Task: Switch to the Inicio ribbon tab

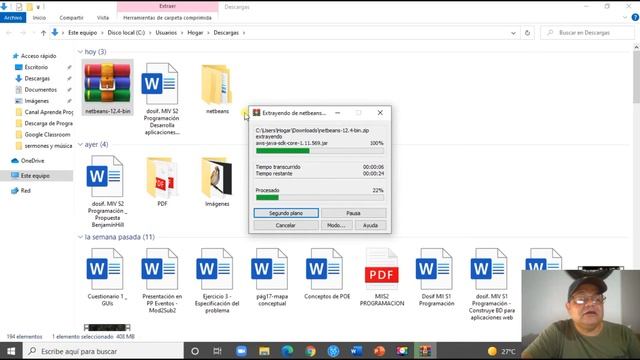Action: 39,18
